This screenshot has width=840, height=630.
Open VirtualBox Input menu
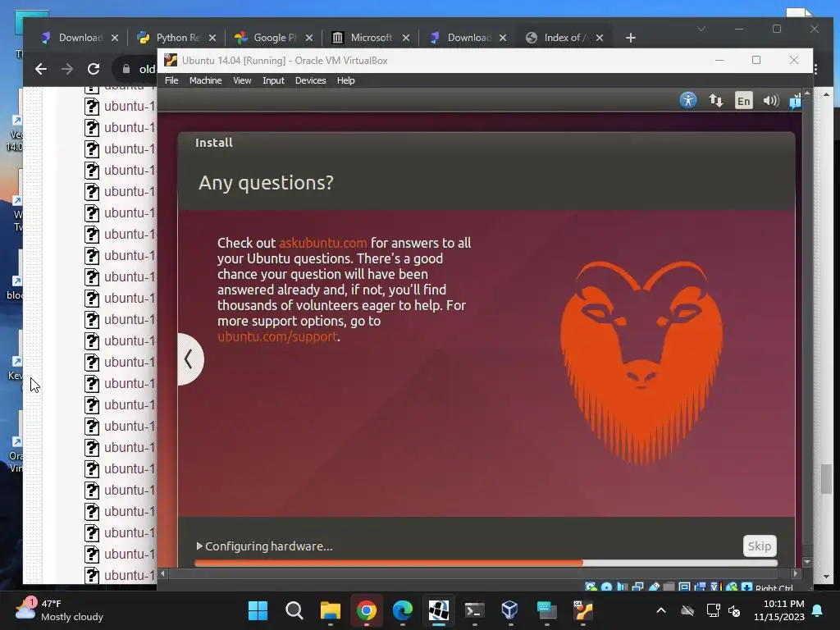coord(273,80)
